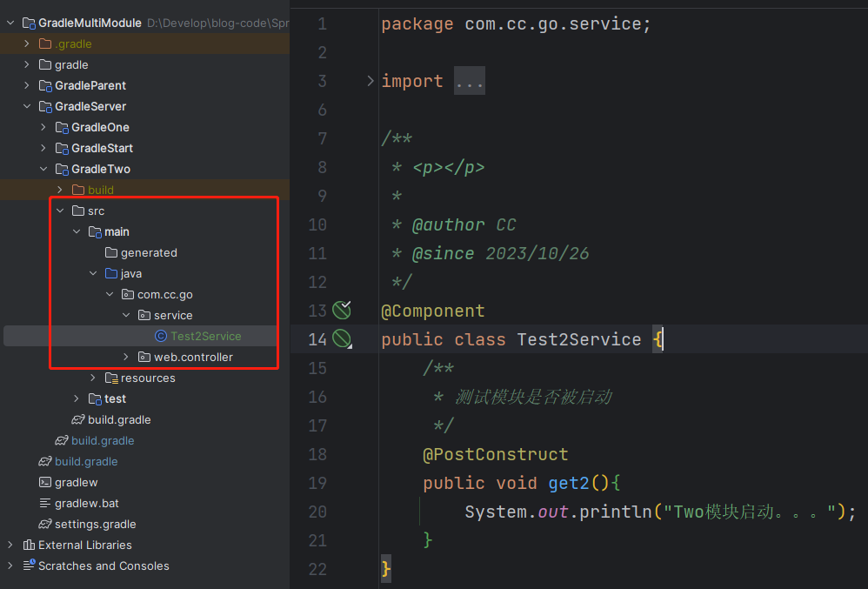Click the Scratches and Consoles icon
868x589 pixels.
[x=29, y=566]
